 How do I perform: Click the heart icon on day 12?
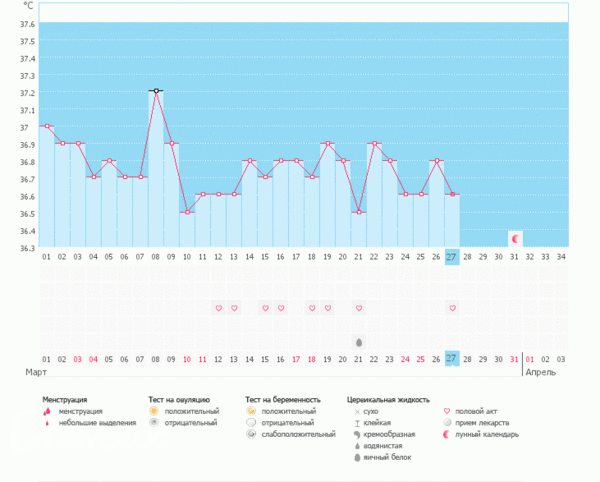pos(218,308)
